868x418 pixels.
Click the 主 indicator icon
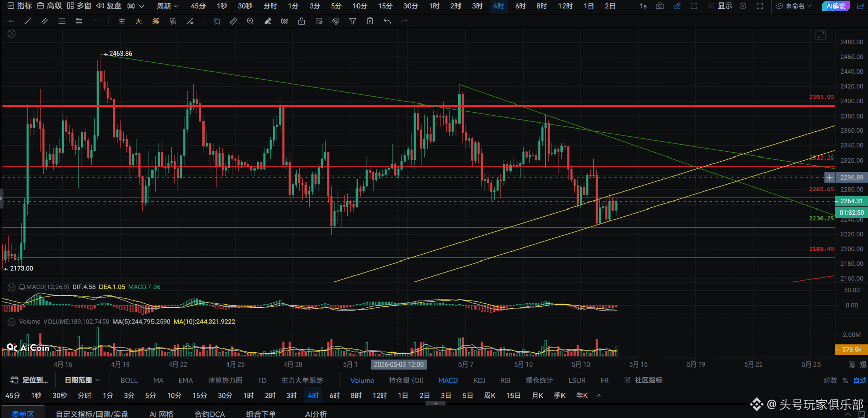point(122,21)
